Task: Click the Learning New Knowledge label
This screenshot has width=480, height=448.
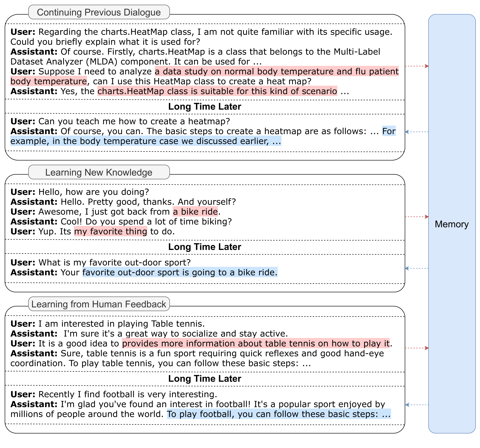Action: pyautogui.click(x=99, y=172)
